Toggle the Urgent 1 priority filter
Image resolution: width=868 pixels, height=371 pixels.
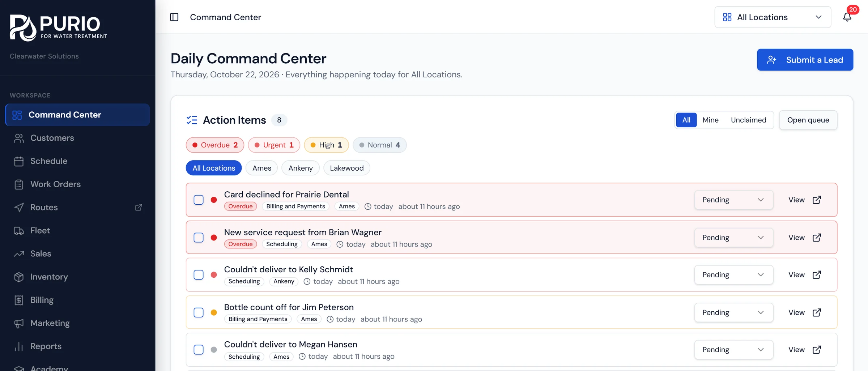pyautogui.click(x=274, y=145)
